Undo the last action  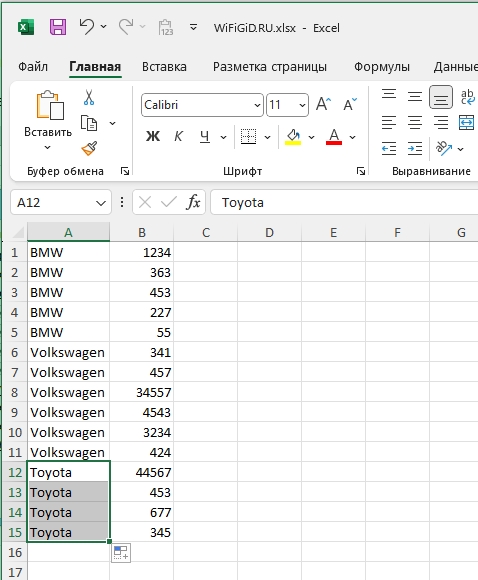87,27
